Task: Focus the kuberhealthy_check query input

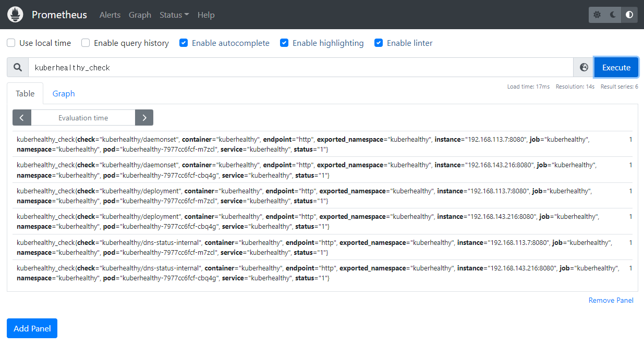Action: (301, 67)
